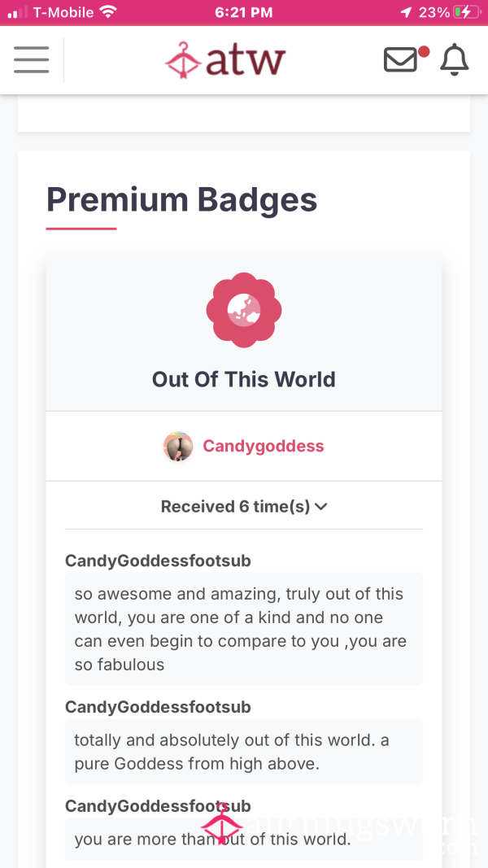
Task: Click the chevron next to Received 6 time(s)
Action: click(x=321, y=507)
